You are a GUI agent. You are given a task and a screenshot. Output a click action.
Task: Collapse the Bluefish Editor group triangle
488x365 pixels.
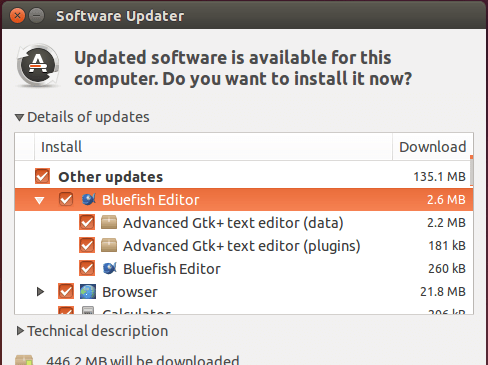click(40, 200)
